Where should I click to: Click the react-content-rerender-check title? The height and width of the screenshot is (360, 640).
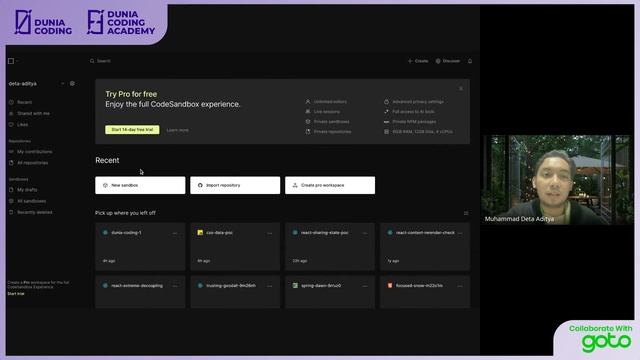tap(425, 232)
